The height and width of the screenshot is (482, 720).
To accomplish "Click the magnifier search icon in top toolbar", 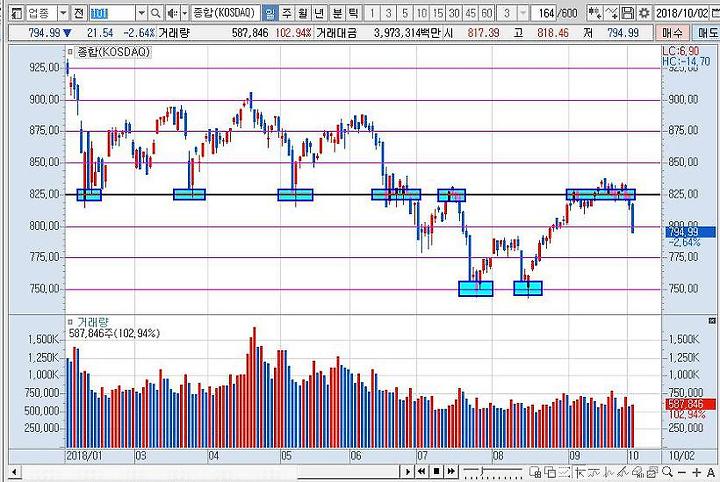I will pos(156,13).
